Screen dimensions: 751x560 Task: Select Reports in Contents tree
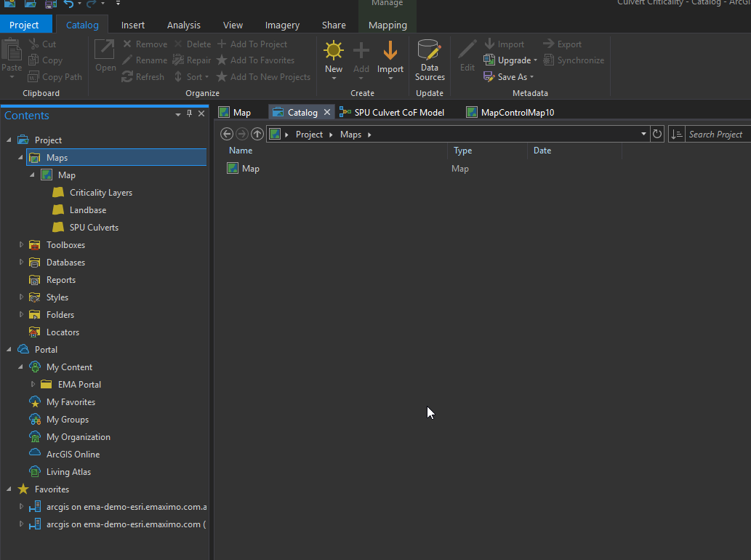pos(61,280)
